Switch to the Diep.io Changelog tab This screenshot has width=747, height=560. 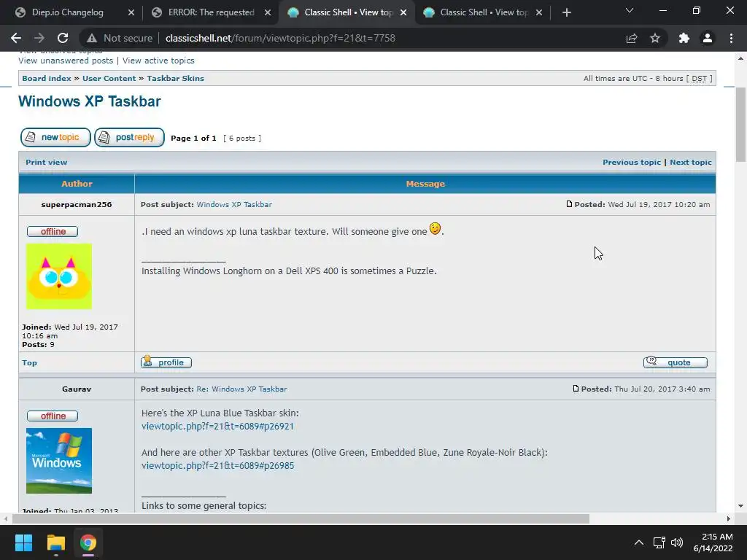[x=66, y=12]
